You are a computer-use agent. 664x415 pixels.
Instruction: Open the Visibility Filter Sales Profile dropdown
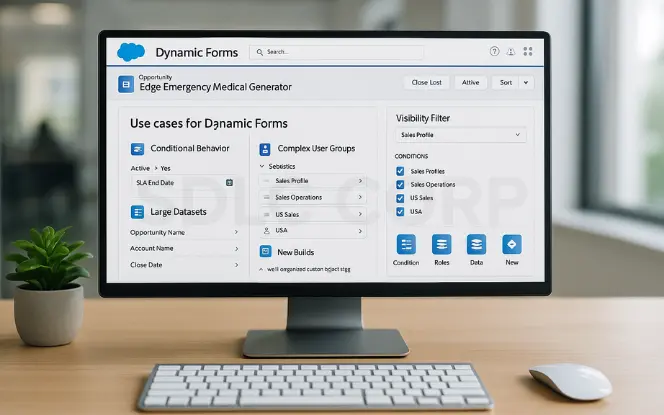[x=461, y=135]
